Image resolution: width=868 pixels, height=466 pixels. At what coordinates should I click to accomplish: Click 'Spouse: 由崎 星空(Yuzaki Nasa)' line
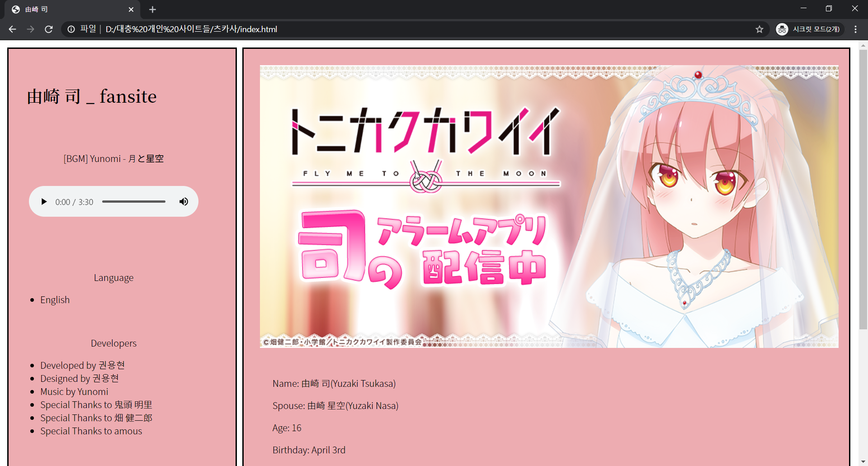335,405
